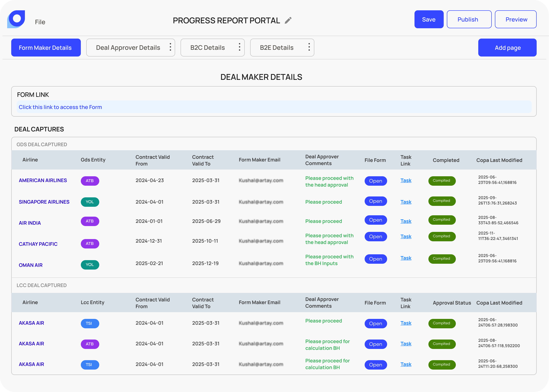Screen dimensions: 549x392
Task: Follow Task link for Singapore Airlines
Action: (406, 202)
